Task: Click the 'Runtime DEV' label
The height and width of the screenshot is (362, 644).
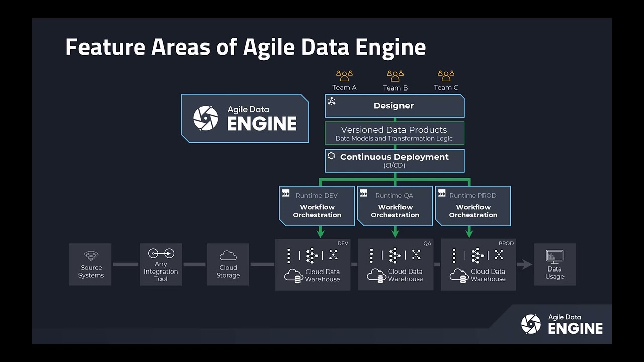Action: [x=316, y=196]
